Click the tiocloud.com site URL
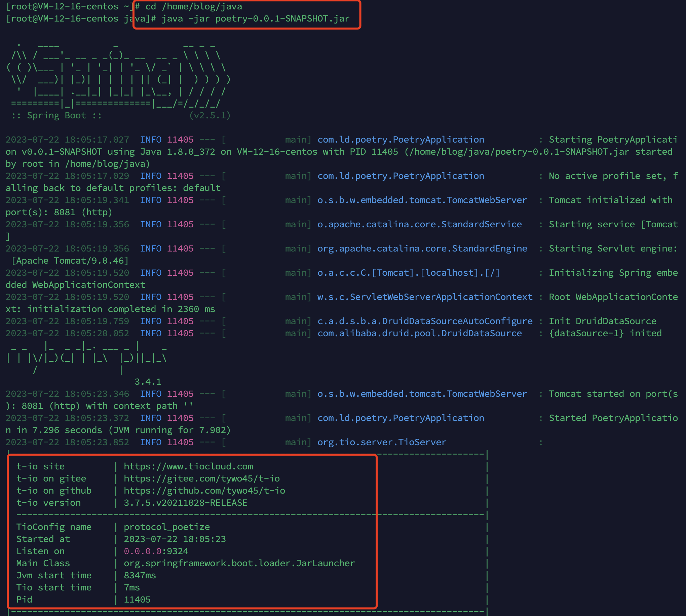This screenshot has width=686, height=616. (188, 466)
